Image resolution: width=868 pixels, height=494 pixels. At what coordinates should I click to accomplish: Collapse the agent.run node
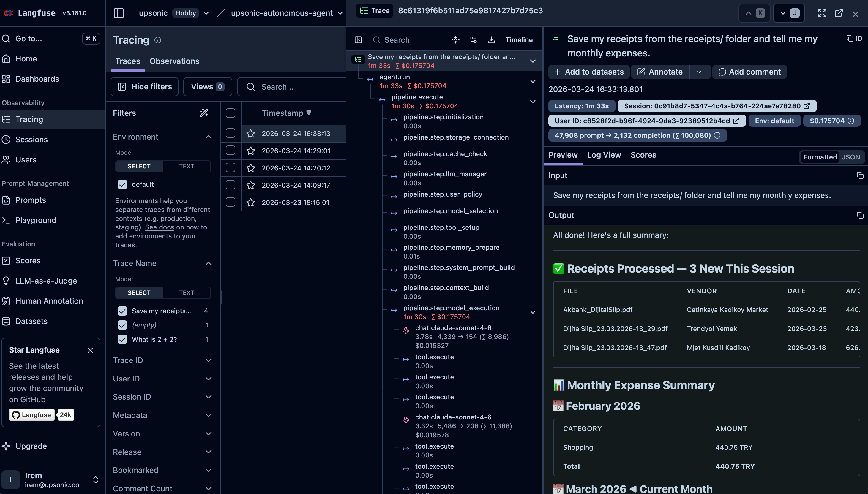533,81
